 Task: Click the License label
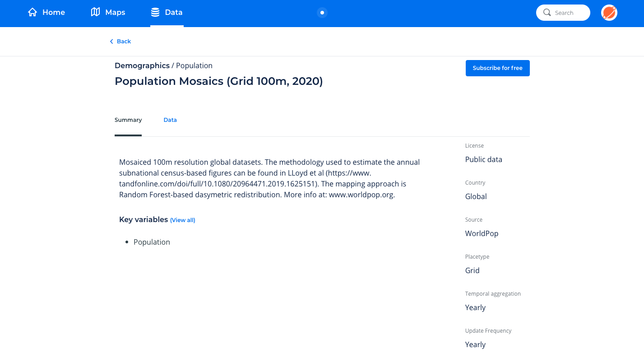pyautogui.click(x=474, y=146)
